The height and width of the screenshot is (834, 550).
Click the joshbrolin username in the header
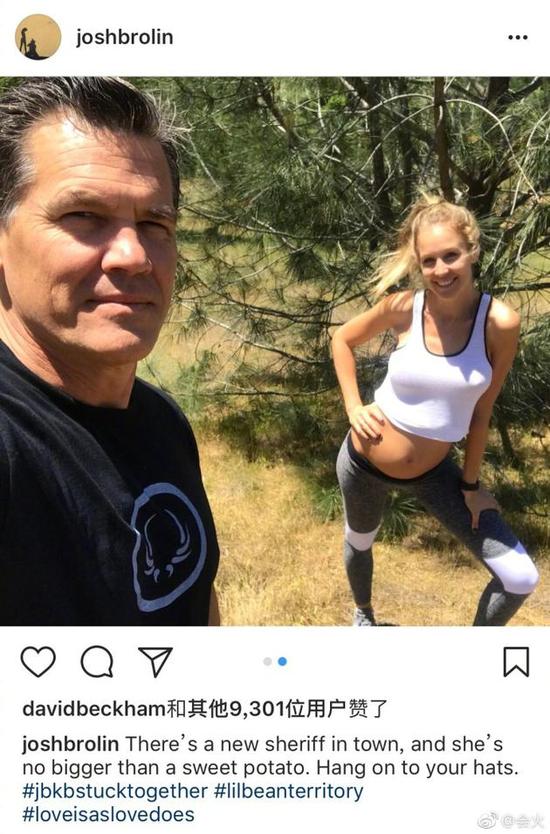pos(124,37)
